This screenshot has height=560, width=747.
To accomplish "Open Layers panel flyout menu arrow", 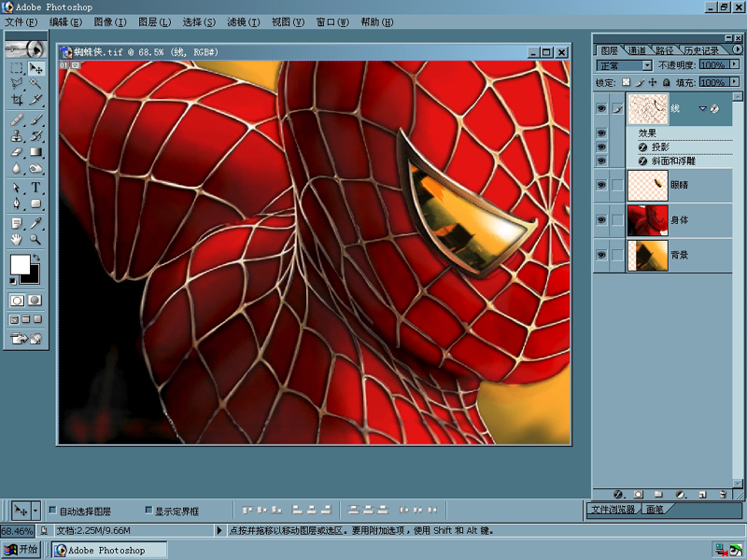I will [x=738, y=49].
